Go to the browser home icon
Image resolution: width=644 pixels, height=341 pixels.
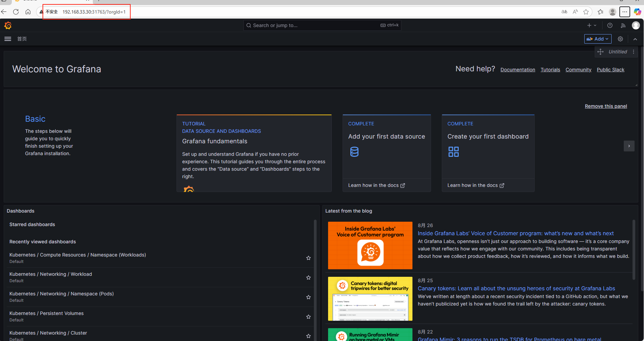click(x=28, y=12)
